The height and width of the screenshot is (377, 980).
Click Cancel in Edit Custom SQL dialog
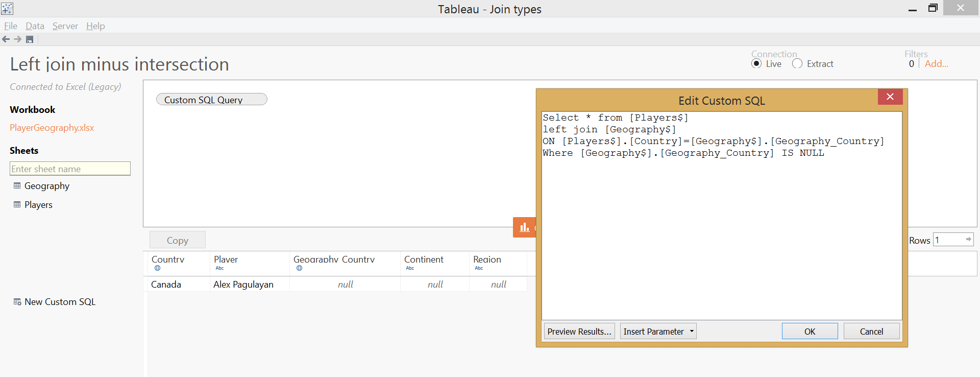(x=872, y=331)
